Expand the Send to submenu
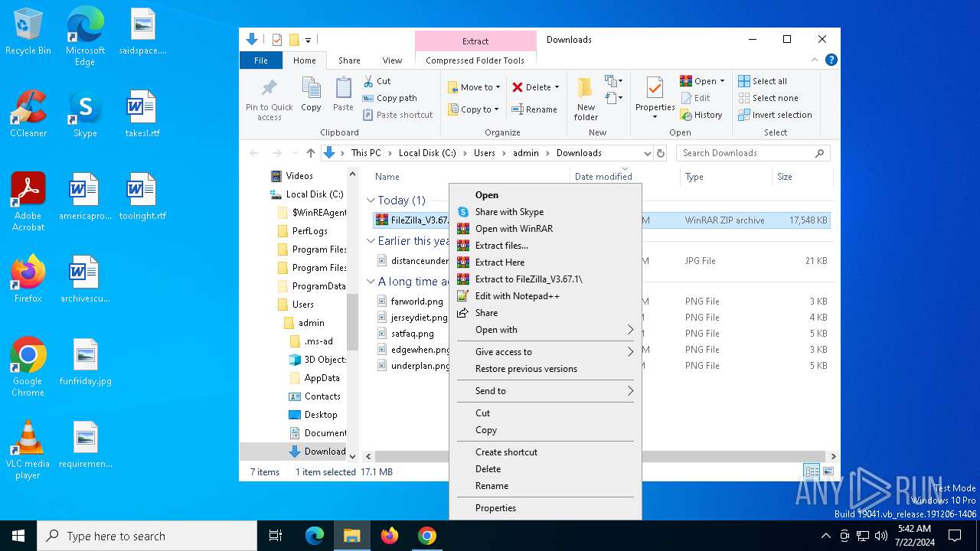Image resolution: width=980 pixels, height=551 pixels. tap(545, 391)
